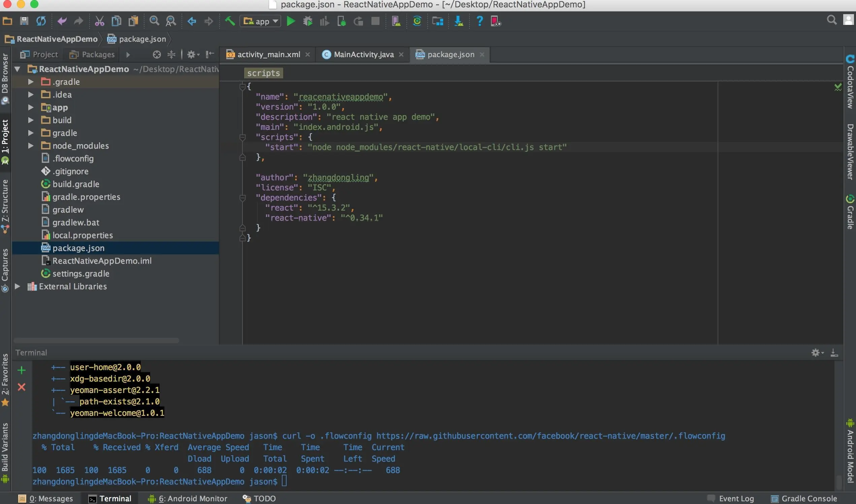Close terminal session with red X
Image resolution: width=856 pixels, height=504 pixels.
click(22, 387)
